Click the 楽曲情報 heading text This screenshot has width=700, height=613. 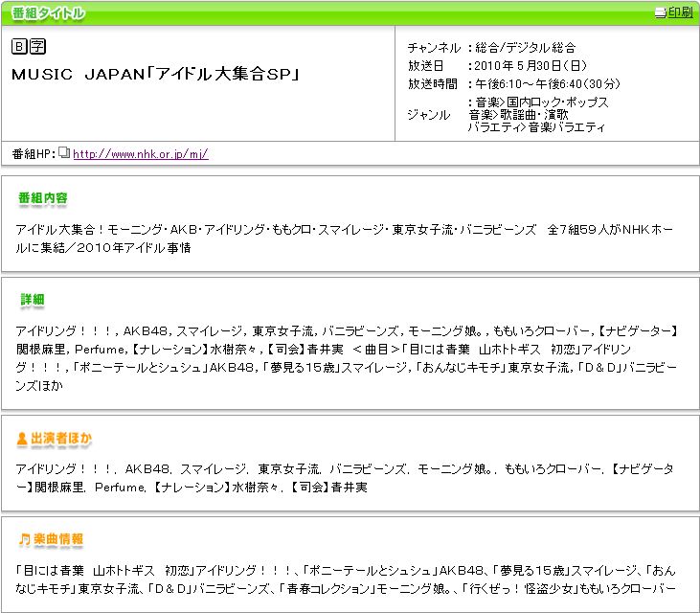coord(58,539)
